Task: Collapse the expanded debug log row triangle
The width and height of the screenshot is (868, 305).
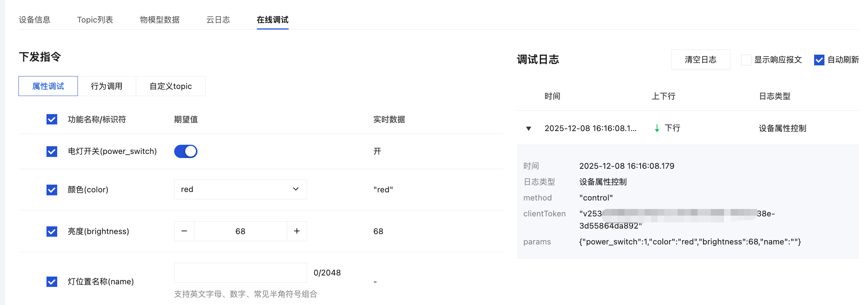Action: pos(528,128)
